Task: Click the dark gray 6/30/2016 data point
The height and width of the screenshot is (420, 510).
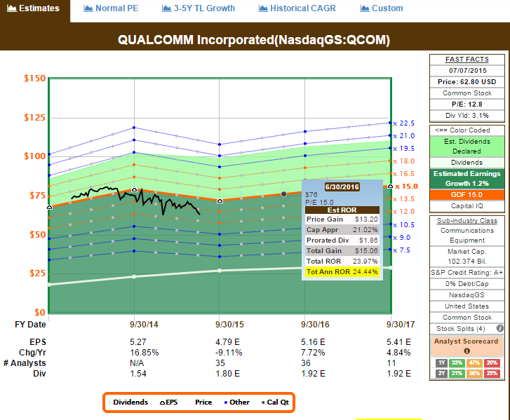Action: coord(283,194)
